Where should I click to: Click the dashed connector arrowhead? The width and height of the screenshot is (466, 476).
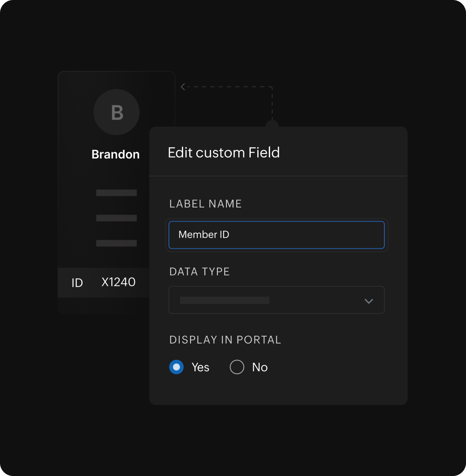coord(183,87)
